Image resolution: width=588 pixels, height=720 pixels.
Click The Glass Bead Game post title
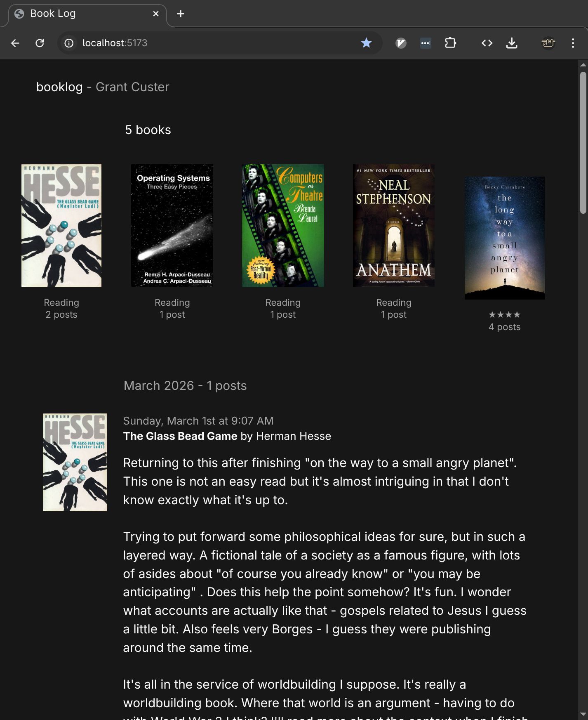point(180,436)
